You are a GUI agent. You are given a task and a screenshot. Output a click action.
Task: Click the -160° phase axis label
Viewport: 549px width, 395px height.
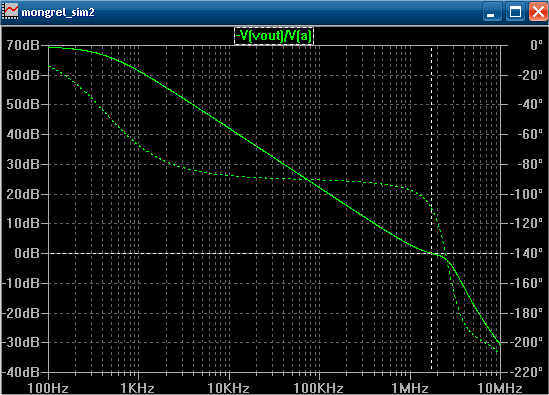[x=527, y=283]
